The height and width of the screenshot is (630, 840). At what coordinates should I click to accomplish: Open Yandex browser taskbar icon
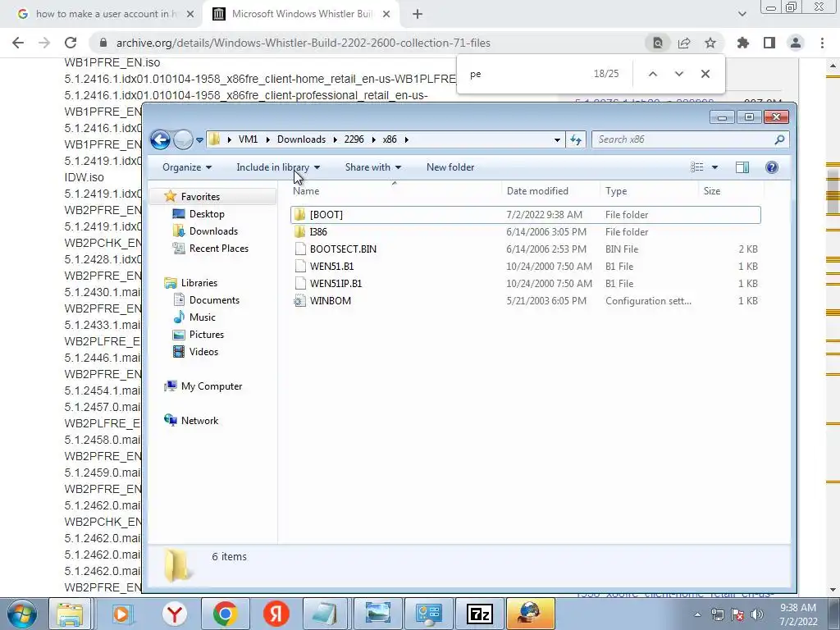click(x=175, y=614)
